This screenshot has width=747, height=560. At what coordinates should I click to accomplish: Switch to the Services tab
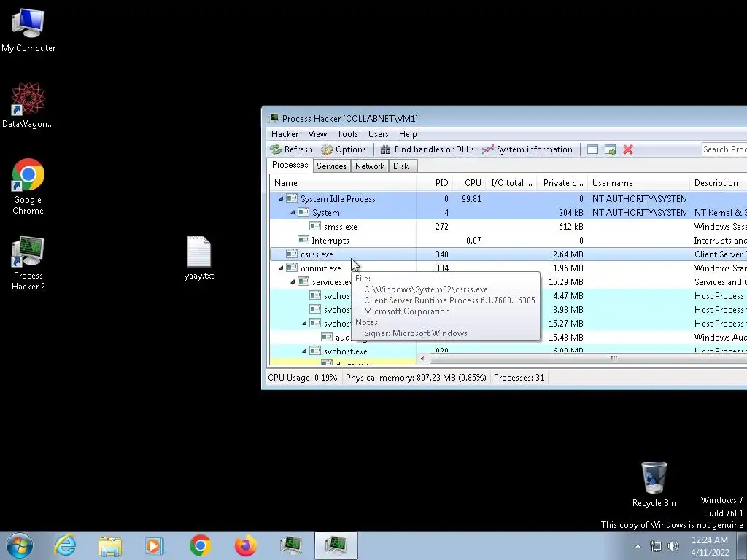(332, 166)
